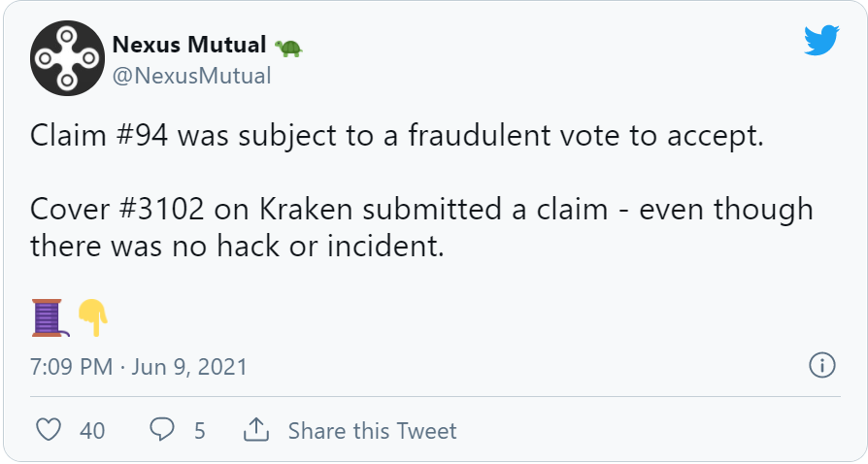Select the "Share this Tweet" link

(x=372, y=430)
